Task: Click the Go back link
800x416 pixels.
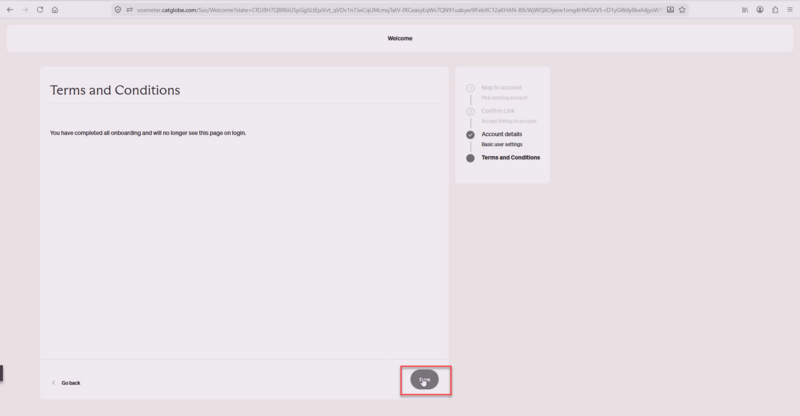Action: coord(71,383)
